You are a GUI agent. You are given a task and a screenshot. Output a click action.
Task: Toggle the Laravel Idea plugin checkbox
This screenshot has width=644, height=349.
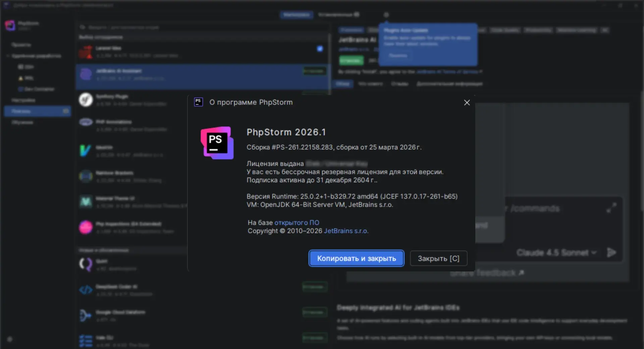(x=320, y=49)
